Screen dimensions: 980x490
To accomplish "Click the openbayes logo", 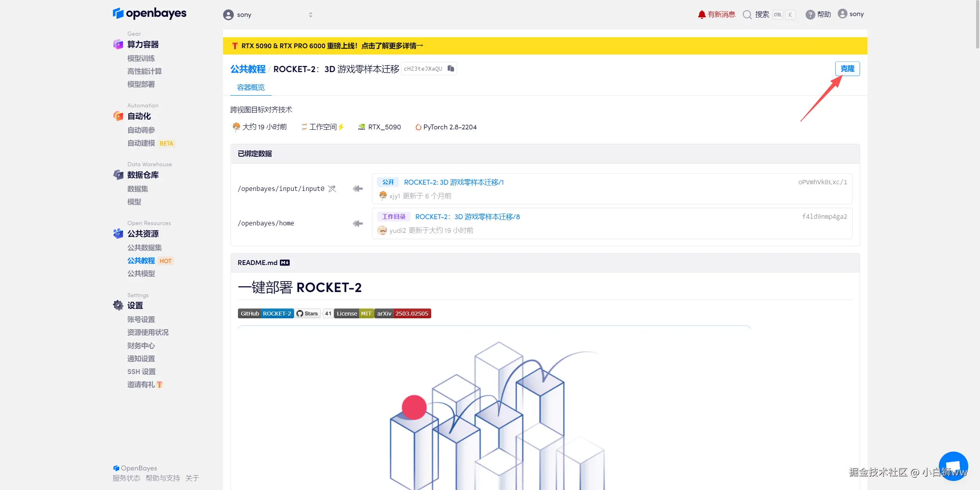I will 149,13.
